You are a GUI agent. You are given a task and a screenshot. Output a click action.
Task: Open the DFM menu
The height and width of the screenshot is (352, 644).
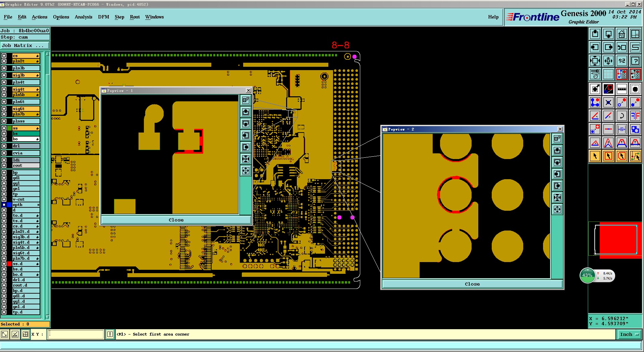pyautogui.click(x=104, y=17)
